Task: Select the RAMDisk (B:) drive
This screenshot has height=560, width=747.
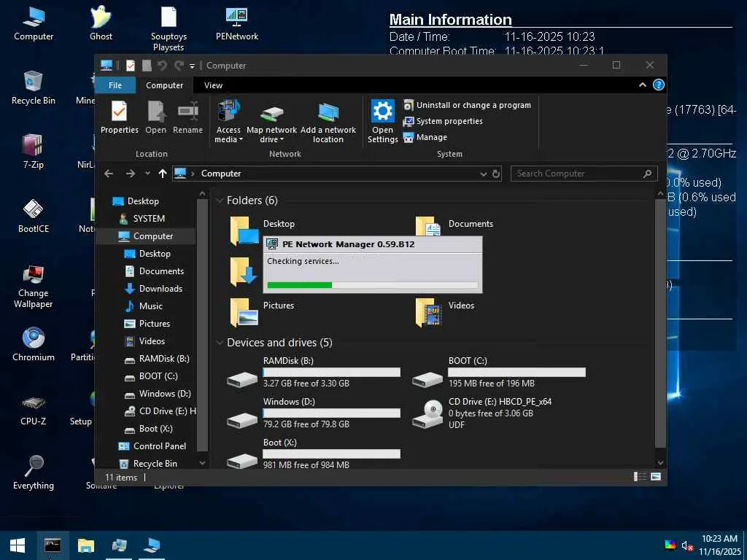Action: pyautogui.click(x=314, y=372)
